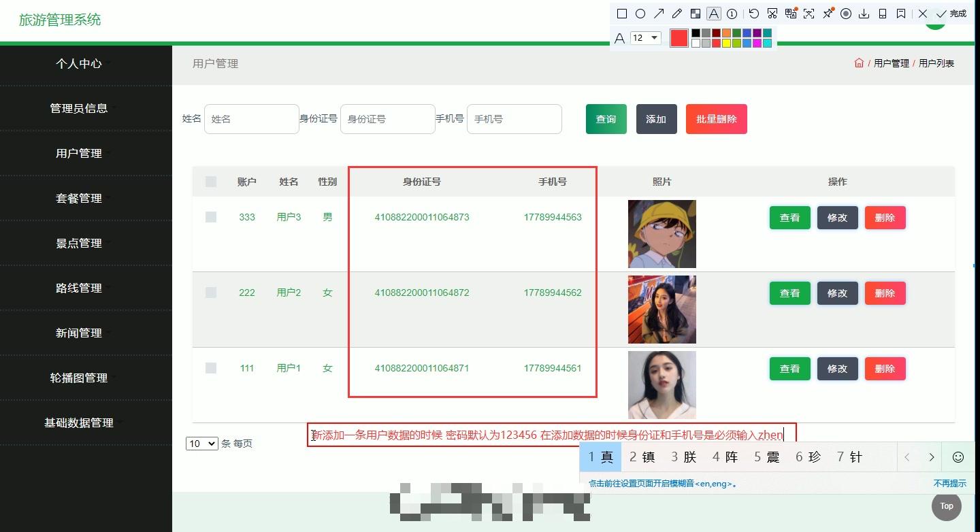Click the 姓名 input field
This screenshot has height=532, width=980.
click(252, 118)
